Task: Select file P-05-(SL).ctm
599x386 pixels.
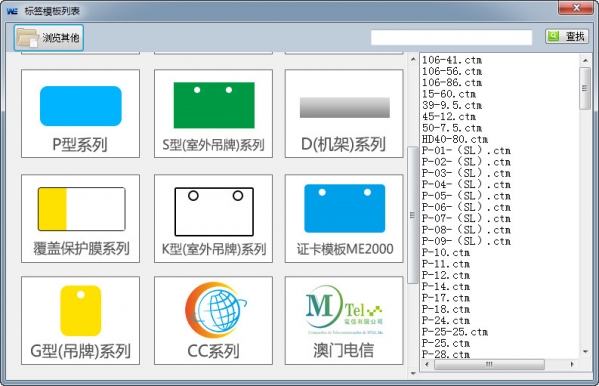Action: 466,196
